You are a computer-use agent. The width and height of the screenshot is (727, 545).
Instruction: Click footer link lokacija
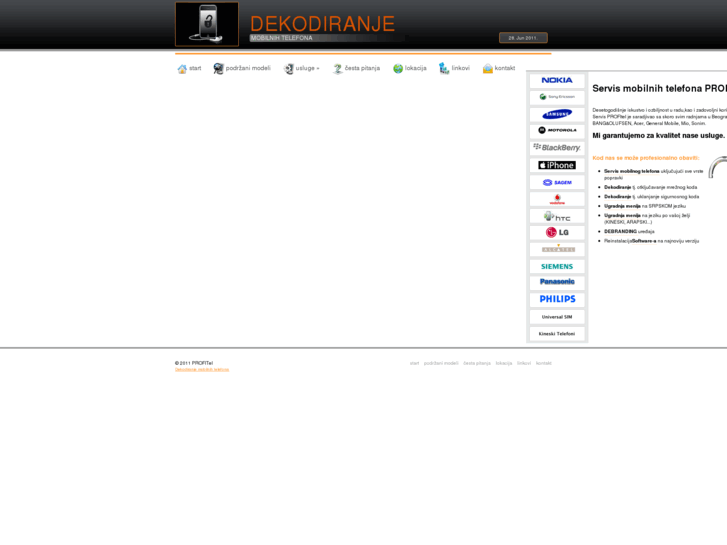tap(504, 363)
